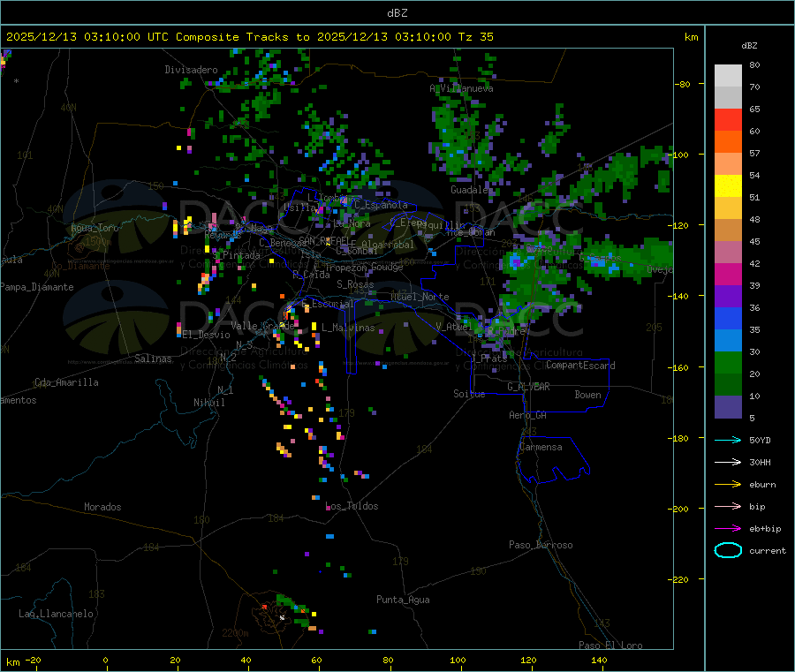The width and height of the screenshot is (795, 672).
Task: Click the 'Agua_Toro' map label
Action: pos(95,228)
